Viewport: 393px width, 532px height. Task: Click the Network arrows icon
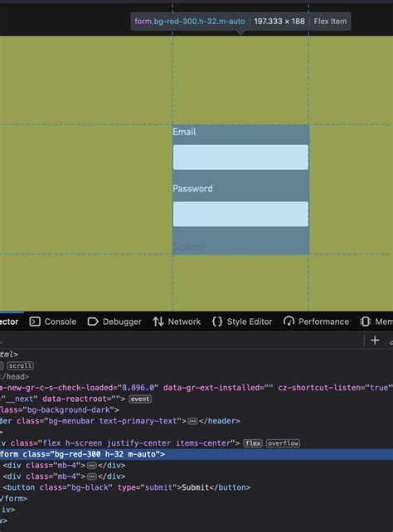[x=158, y=322]
